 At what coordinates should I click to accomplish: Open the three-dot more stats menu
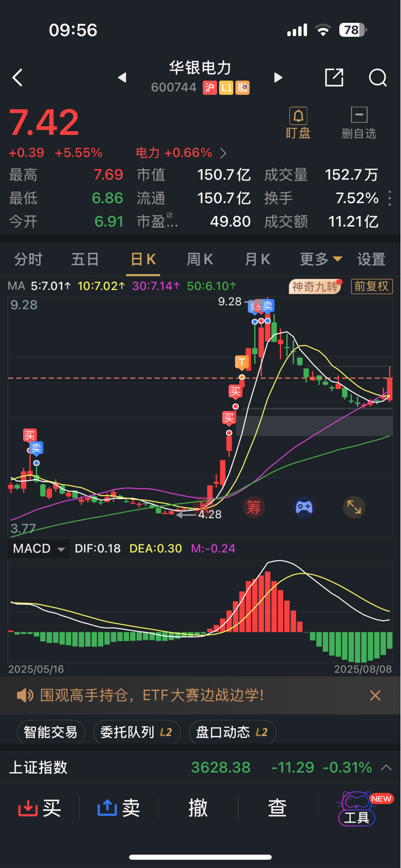pyautogui.click(x=390, y=198)
